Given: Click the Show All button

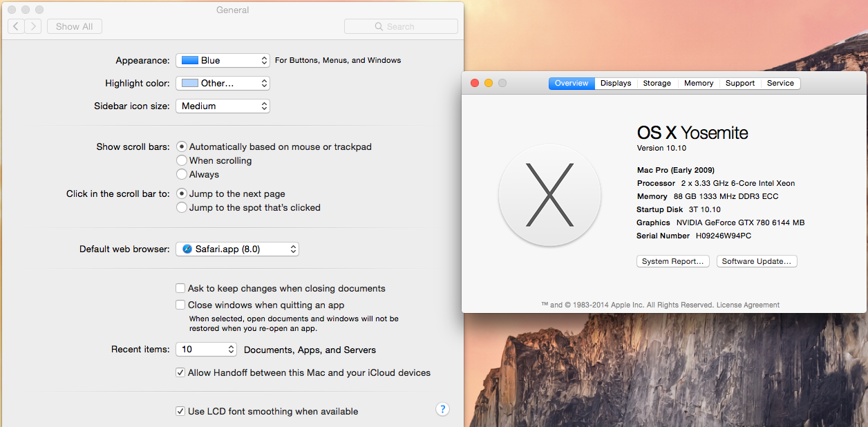Looking at the screenshot, I should [75, 26].
